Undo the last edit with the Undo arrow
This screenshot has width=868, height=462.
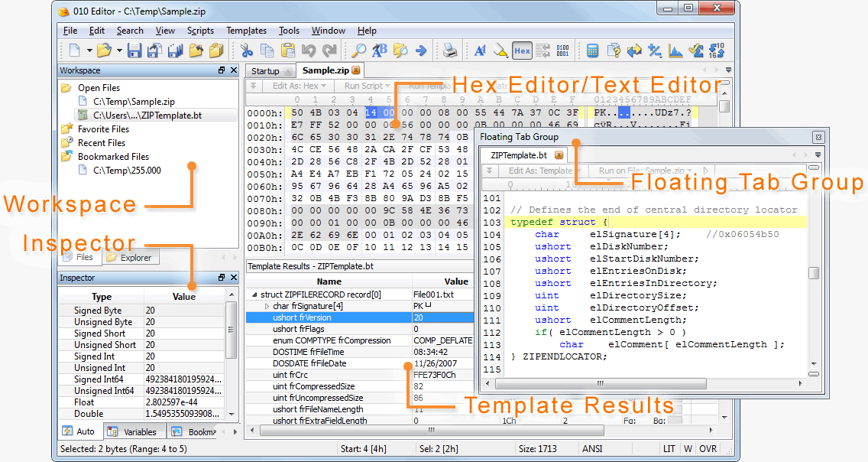tap(309, 51)
